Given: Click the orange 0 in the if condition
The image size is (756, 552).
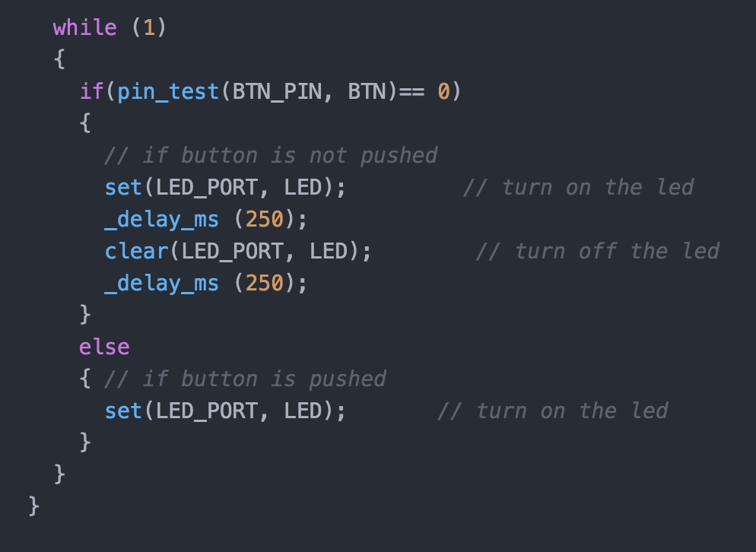Looking at the screenshot, I should [443, 91].
